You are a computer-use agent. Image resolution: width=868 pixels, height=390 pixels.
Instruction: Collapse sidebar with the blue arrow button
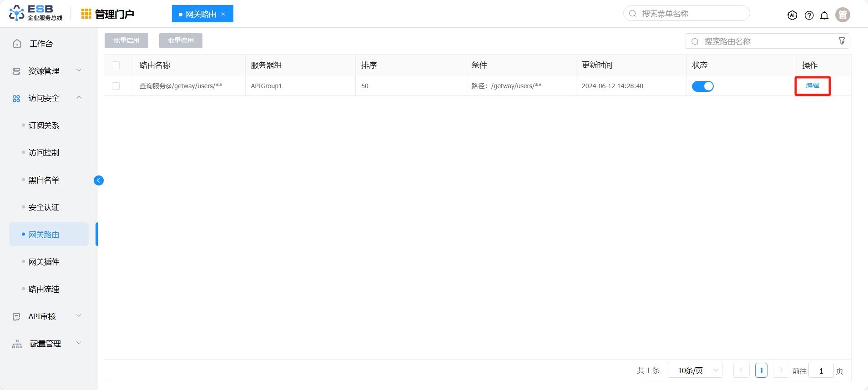[x=99, y=180]
